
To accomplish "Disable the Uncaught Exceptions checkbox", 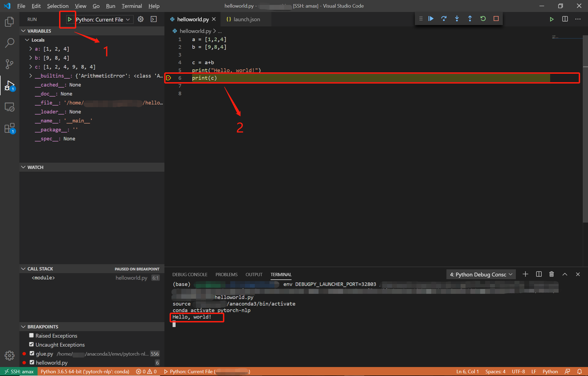I will click(x=32, y=344).
